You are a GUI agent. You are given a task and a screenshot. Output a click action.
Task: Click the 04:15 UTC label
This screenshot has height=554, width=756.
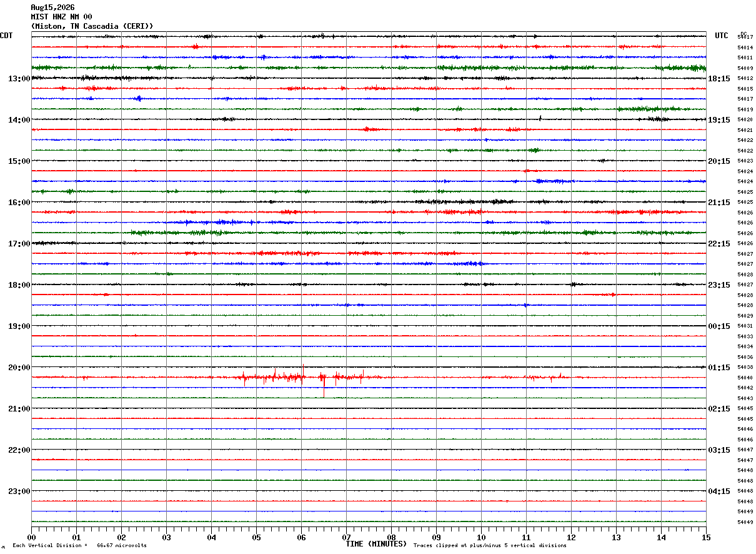point(719,491)
